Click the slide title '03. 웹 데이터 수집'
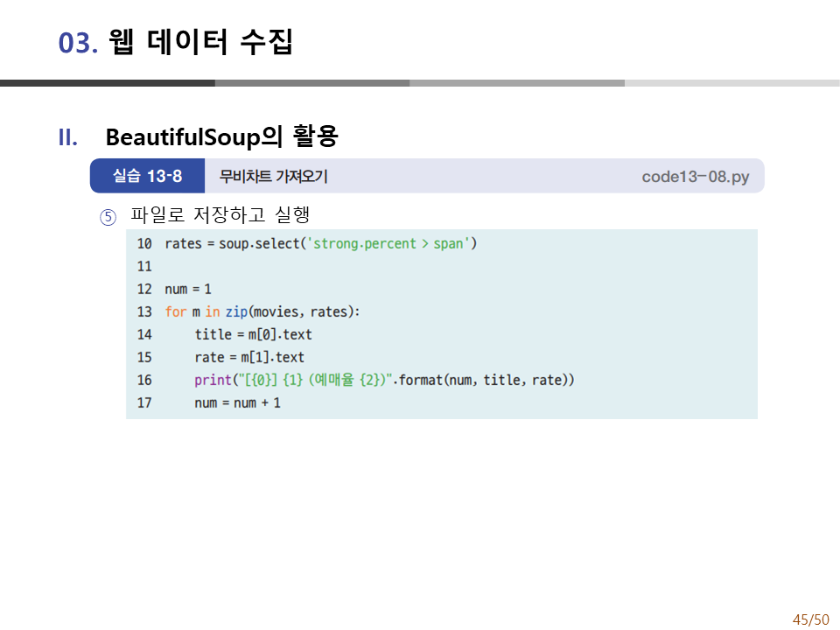This screenshot has height=630, width=840. pos(175,42)
